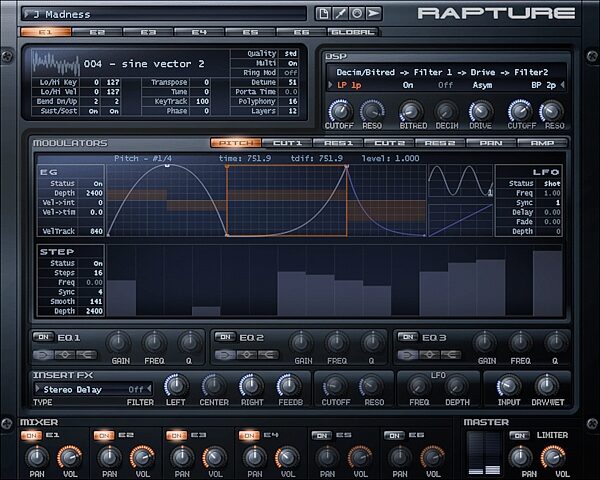Disable element E3 in the mixer
The width and height of the screenshot is (600, 480).
click(x=176, y=436)
